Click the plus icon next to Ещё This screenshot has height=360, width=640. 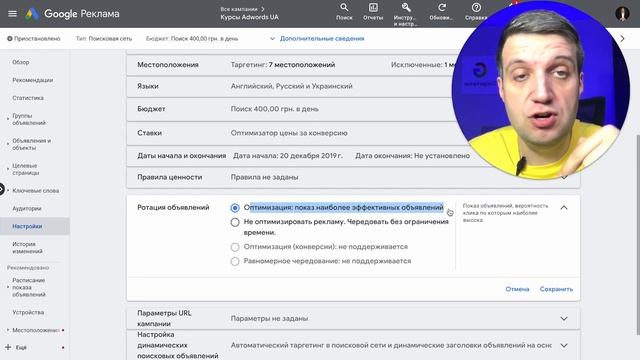click(x=8, y=347)
